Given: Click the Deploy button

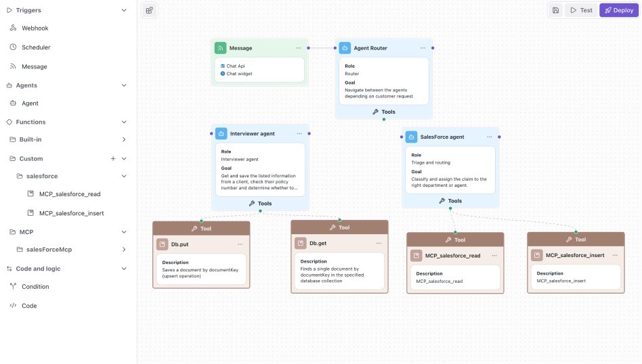Looking at the screenshot, I should pos(619,10).
